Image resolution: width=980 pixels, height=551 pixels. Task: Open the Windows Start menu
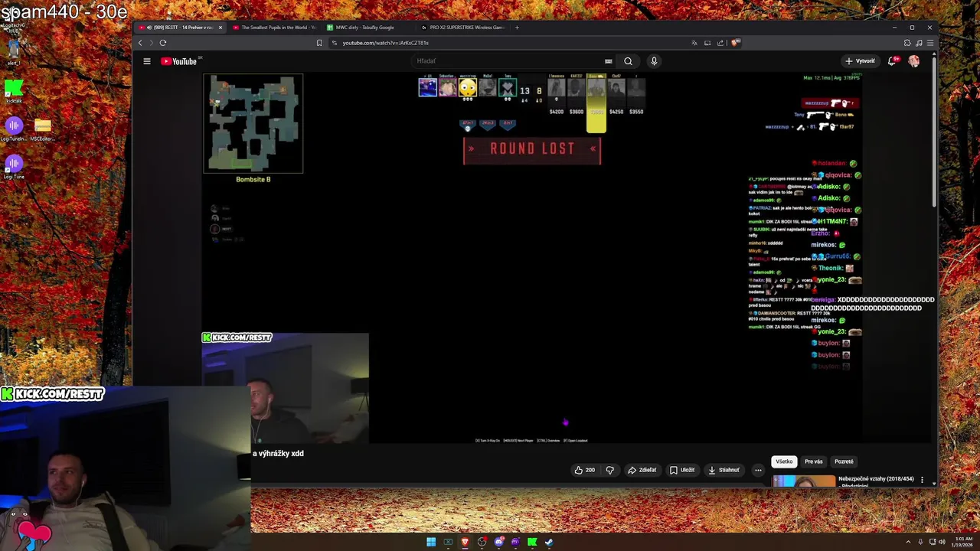pyautogui.click(x=431, y=542)
